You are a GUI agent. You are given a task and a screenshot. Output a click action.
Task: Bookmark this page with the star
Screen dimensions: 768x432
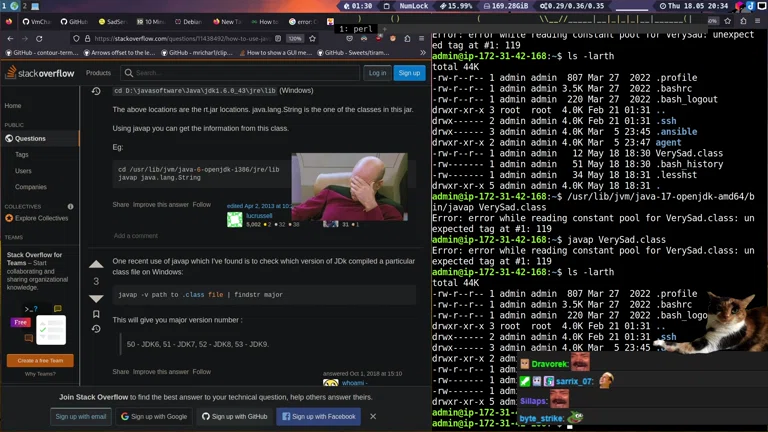(x=312, y=38)
